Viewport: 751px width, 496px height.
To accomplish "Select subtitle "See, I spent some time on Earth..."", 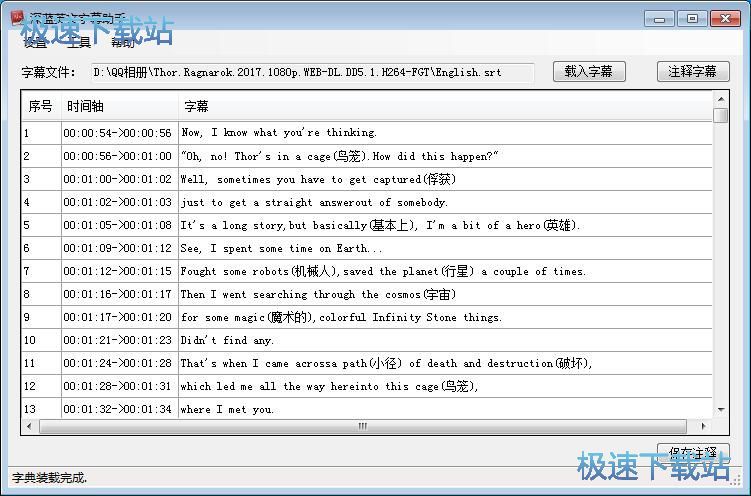I will (x=445, y=248).
